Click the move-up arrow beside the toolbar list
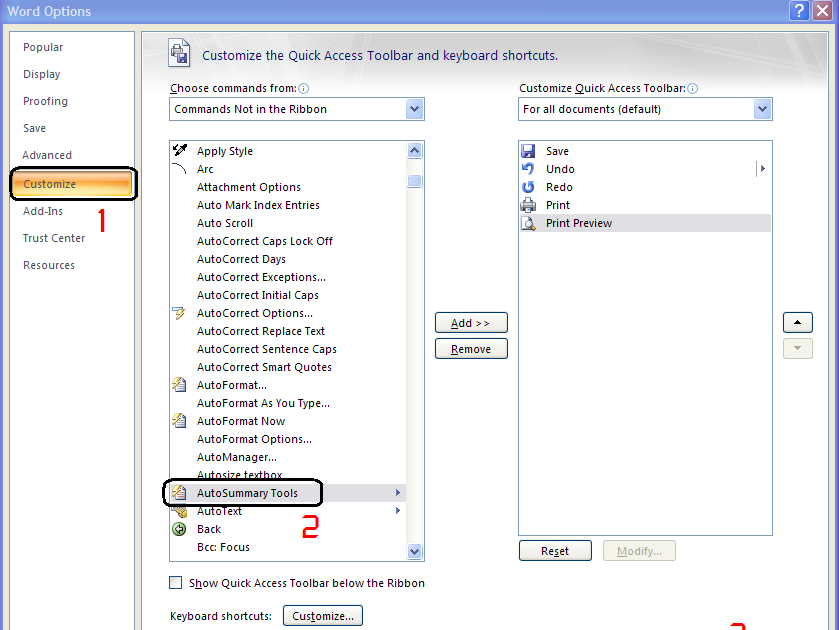Viewport: 839px width, 630px height. pyautogui.click(x=797, y=322)
